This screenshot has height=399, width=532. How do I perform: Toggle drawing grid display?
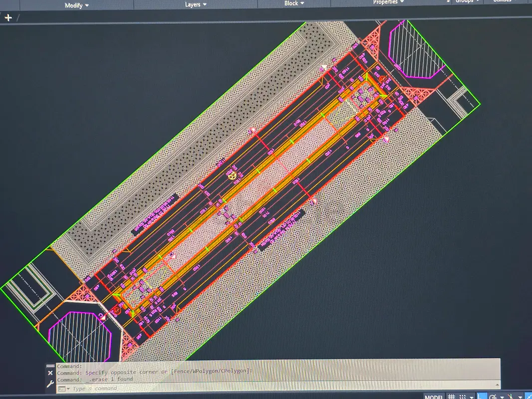point(451,397)
